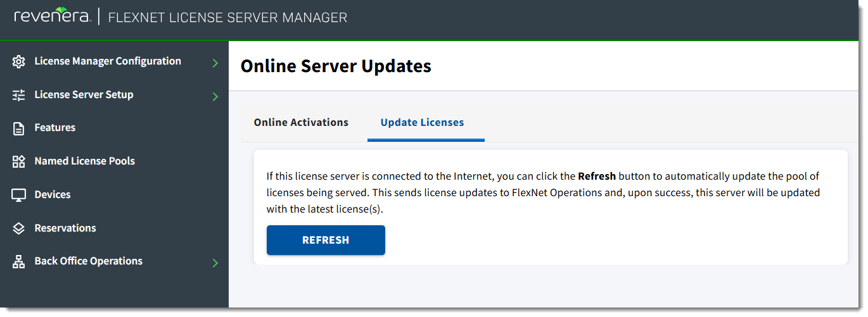868x317 pixels.
Task: Switch to the Online Activations tab
Action: (x=301, y=122)
